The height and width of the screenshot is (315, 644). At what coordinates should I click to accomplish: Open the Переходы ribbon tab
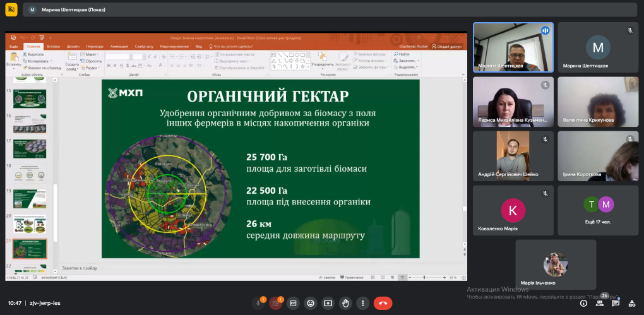point(95,47)
